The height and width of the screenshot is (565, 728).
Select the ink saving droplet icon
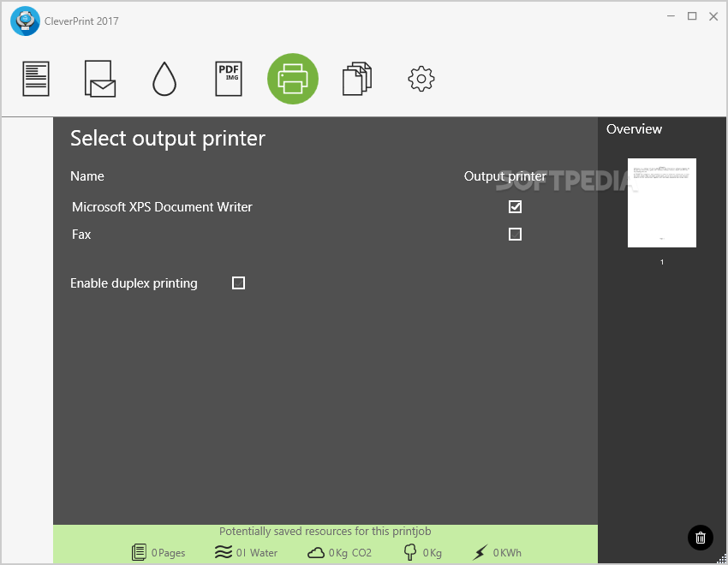[x=164, y=79]
